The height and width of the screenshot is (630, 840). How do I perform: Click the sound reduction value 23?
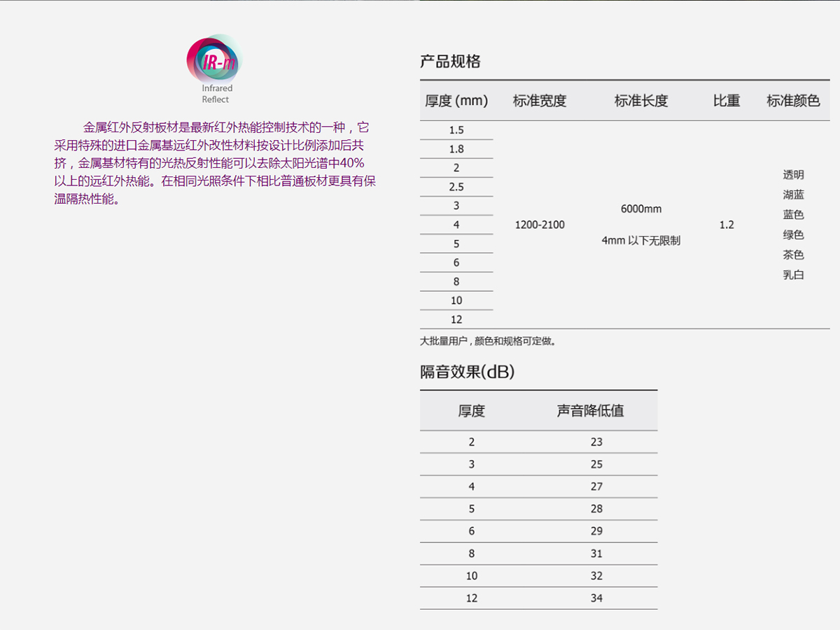click(596, 442)
